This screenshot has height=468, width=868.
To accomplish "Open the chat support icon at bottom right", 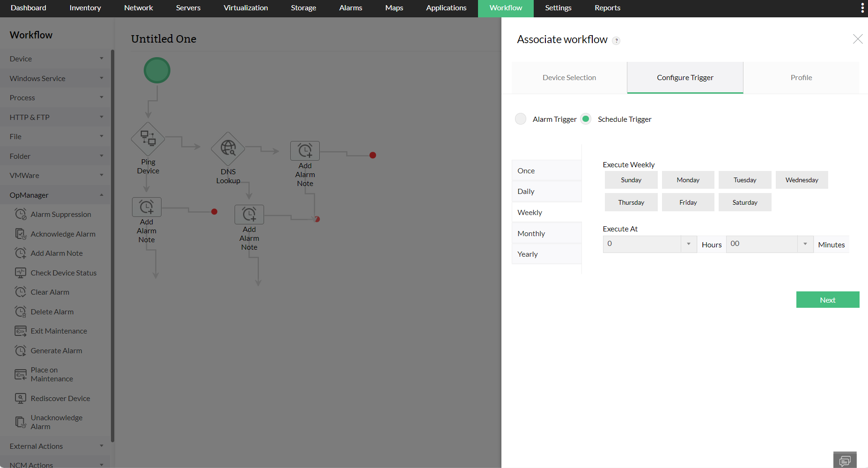I will click(x=845, y=460).
